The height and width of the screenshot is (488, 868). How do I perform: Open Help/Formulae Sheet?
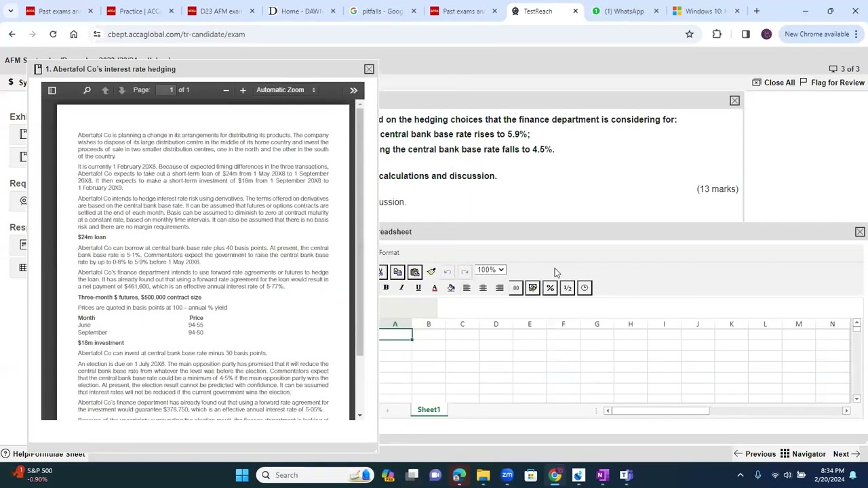pos(43,454)
